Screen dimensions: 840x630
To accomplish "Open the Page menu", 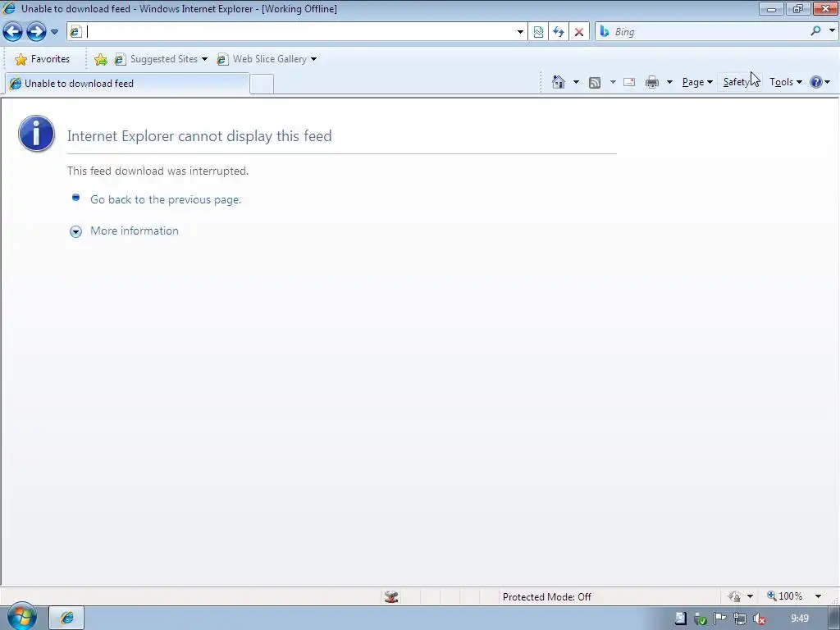I will point(697,82).
